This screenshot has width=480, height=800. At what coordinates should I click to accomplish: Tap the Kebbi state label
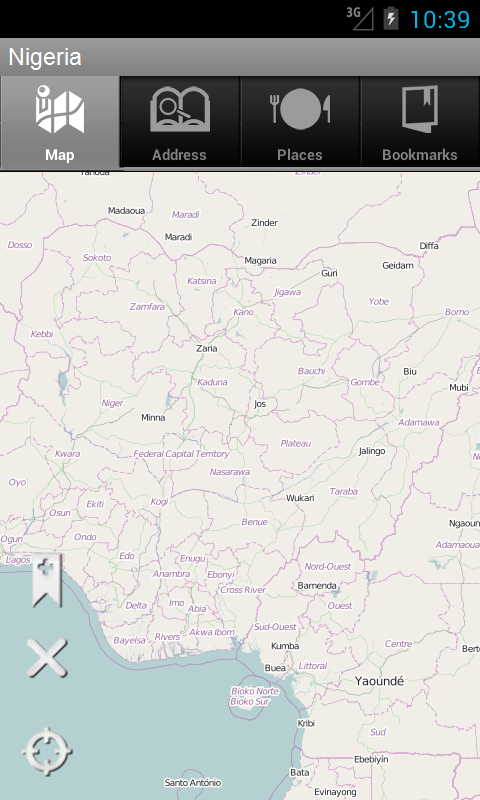tap(42, 334)
